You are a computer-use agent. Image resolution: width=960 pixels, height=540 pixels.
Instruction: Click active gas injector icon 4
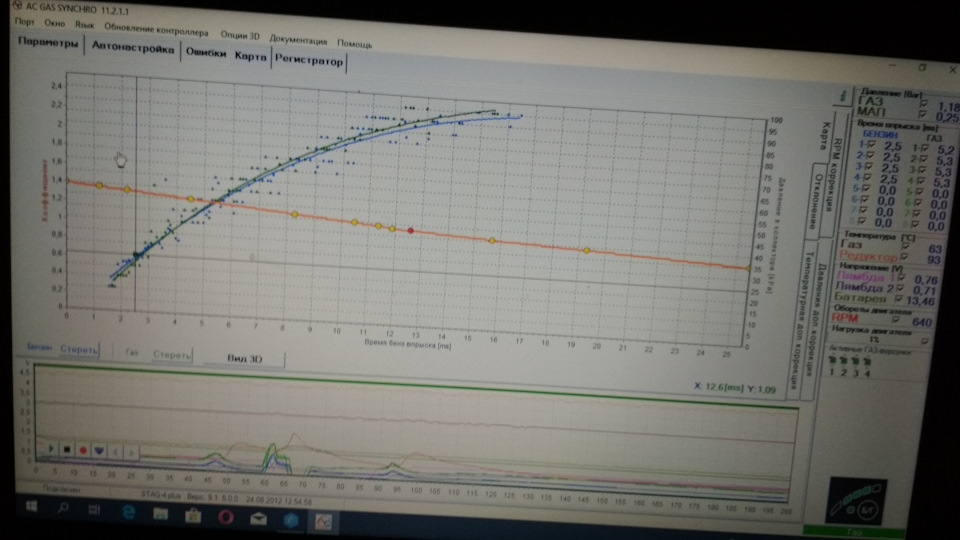tap(867, 363)
